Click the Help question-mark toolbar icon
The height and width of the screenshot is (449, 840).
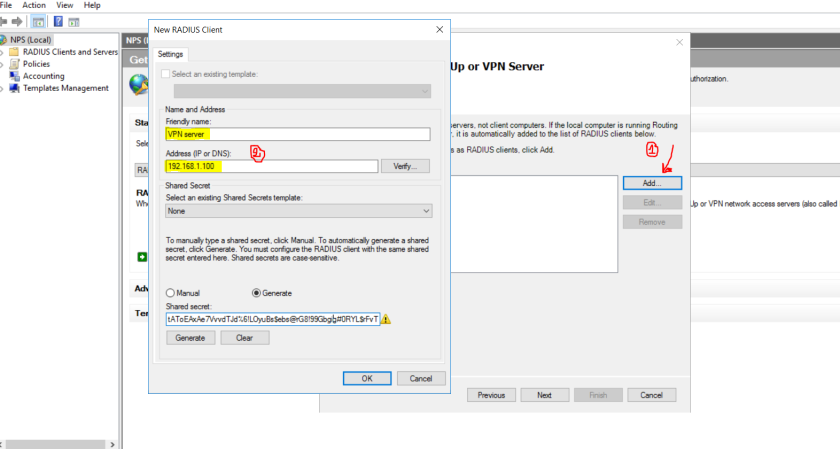58,21
